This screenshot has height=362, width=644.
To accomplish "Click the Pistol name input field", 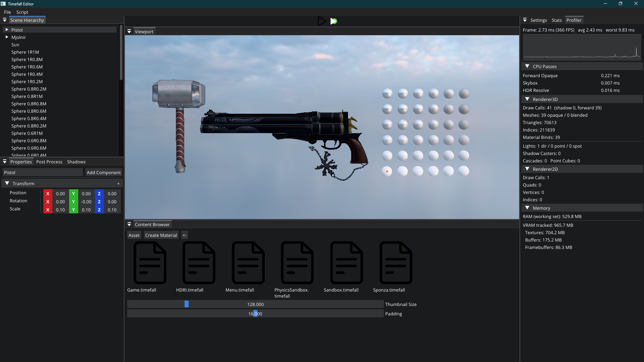I will coord(43,172).
